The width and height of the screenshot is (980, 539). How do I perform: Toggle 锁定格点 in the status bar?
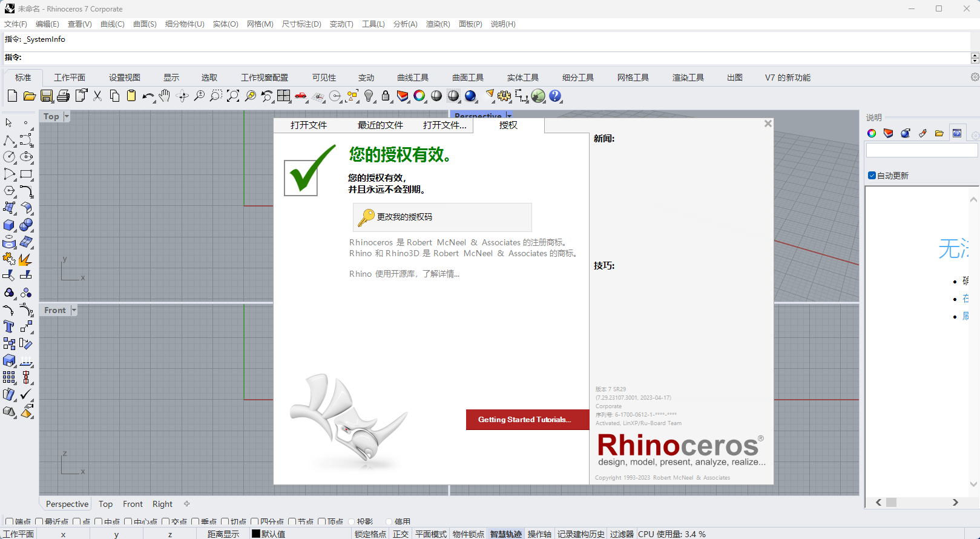coord(370,534)
